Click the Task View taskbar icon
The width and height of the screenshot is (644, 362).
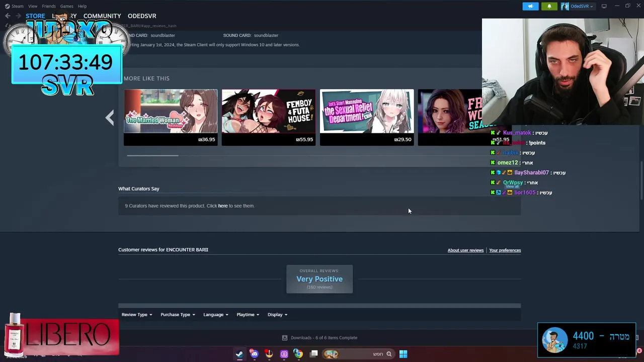313,354
